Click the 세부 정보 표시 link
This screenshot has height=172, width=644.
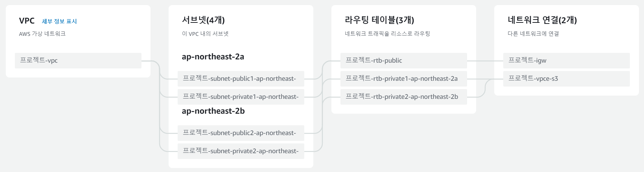click(x=59, y=21)
